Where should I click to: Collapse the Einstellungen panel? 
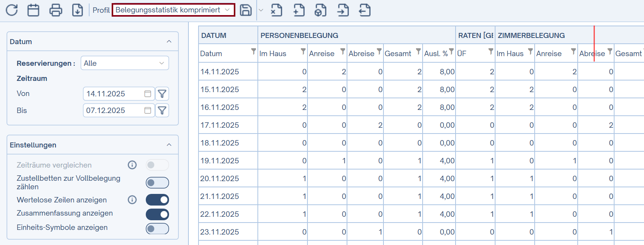tap(169, 145)
